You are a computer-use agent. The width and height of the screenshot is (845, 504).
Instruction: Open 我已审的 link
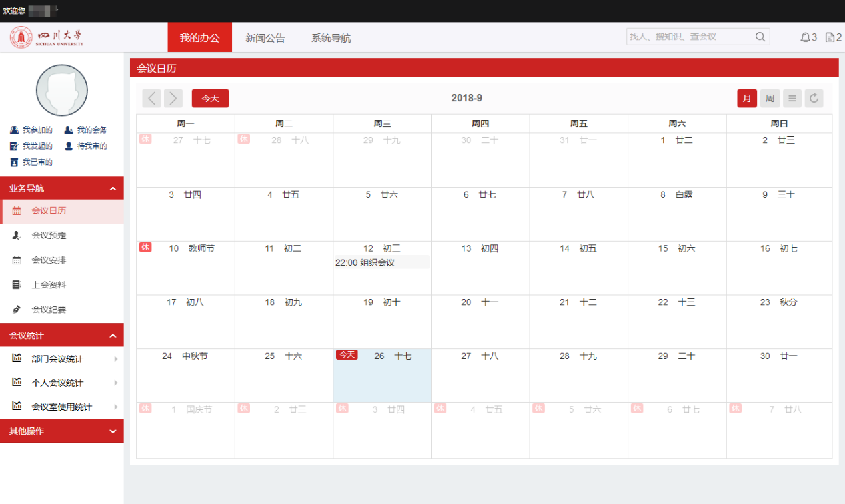(37, 162)
